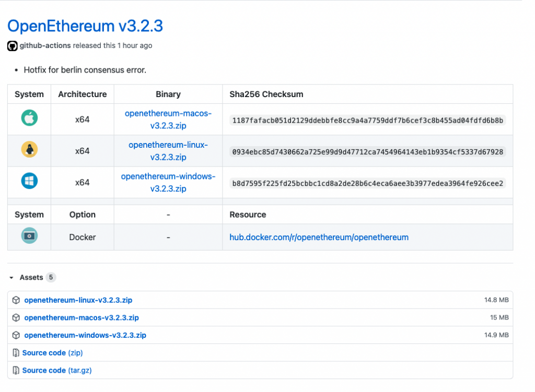
Task: Download Source code (zip) archive
Action: tap(52, 353)
